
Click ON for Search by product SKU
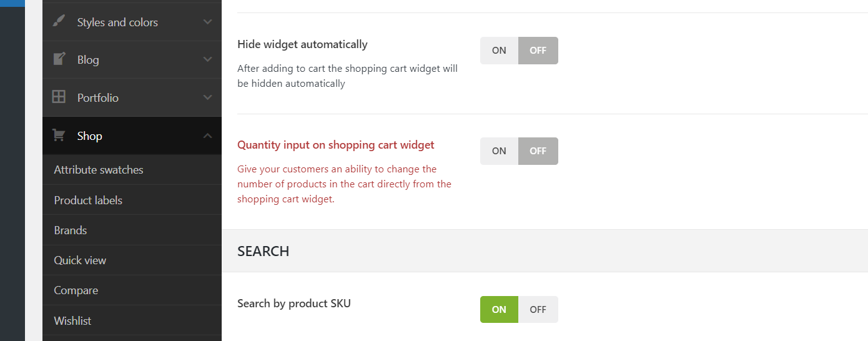[499, 310]
